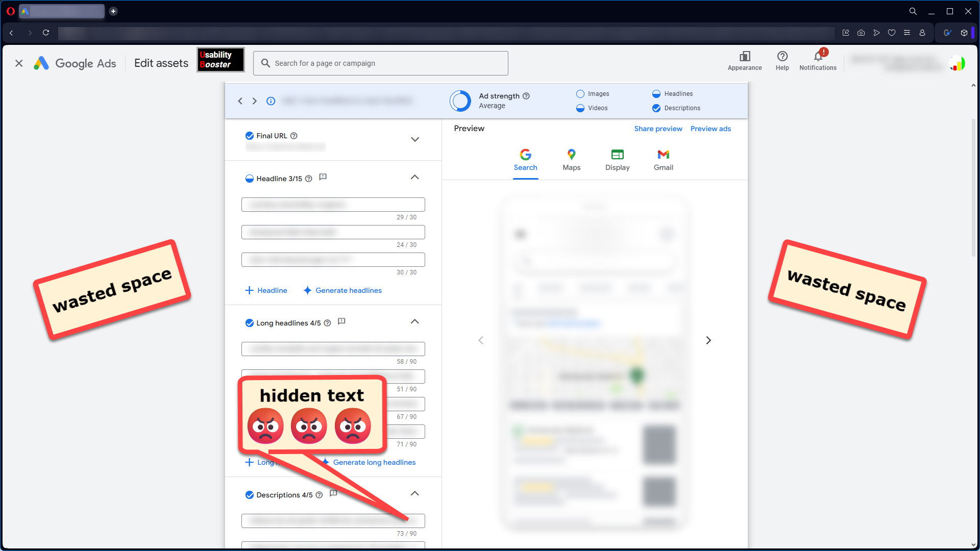Open the Help menu
This screenshot has height=551, width=980.
782,59
